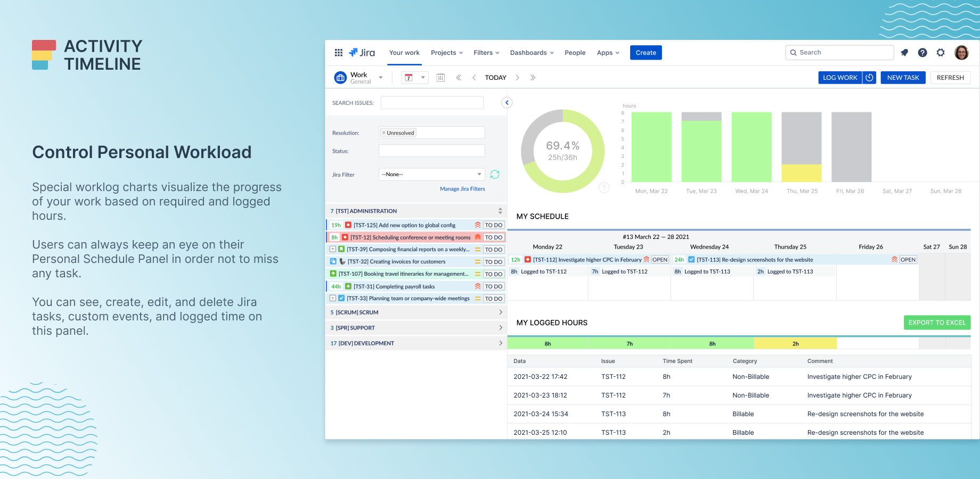Open the Dashboards menu
The width and height of the screenshot is (980, 479).
(532, 53)
